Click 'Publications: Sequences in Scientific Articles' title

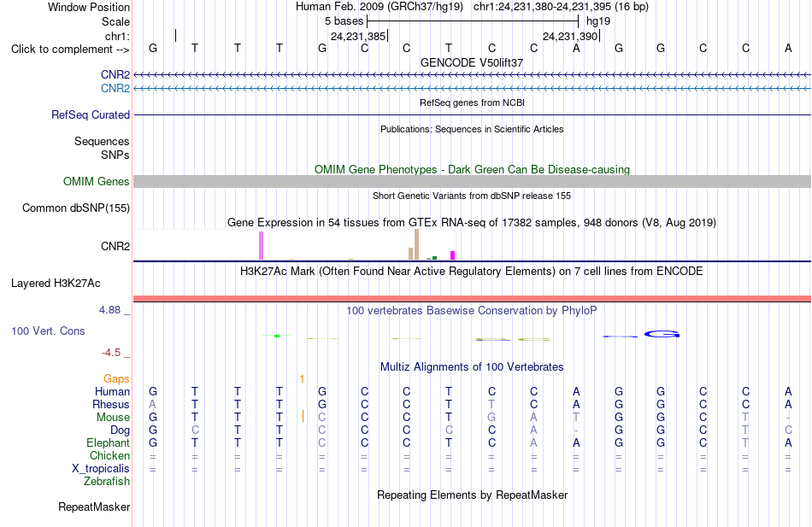(472, 129)
